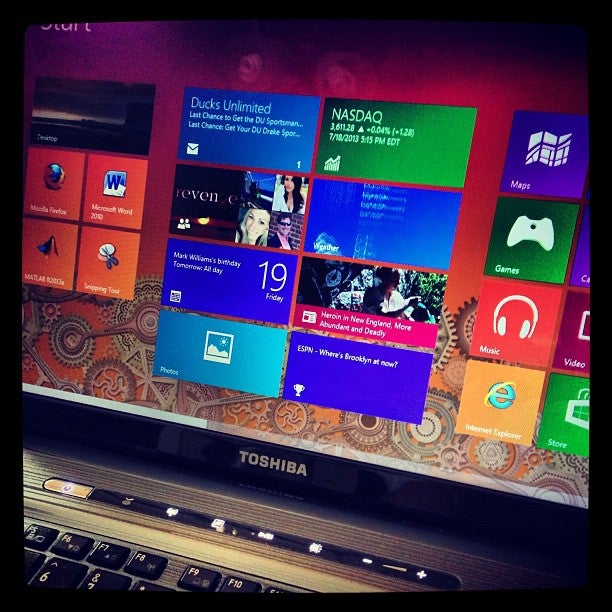Click the Desktop tile

pyautogui.click(x=92, y=113)
